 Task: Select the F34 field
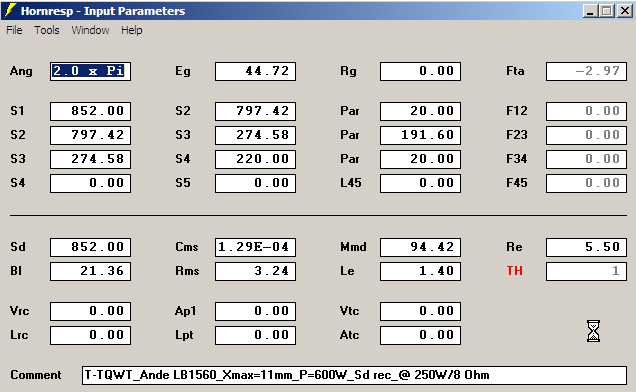tap(586, 159)
